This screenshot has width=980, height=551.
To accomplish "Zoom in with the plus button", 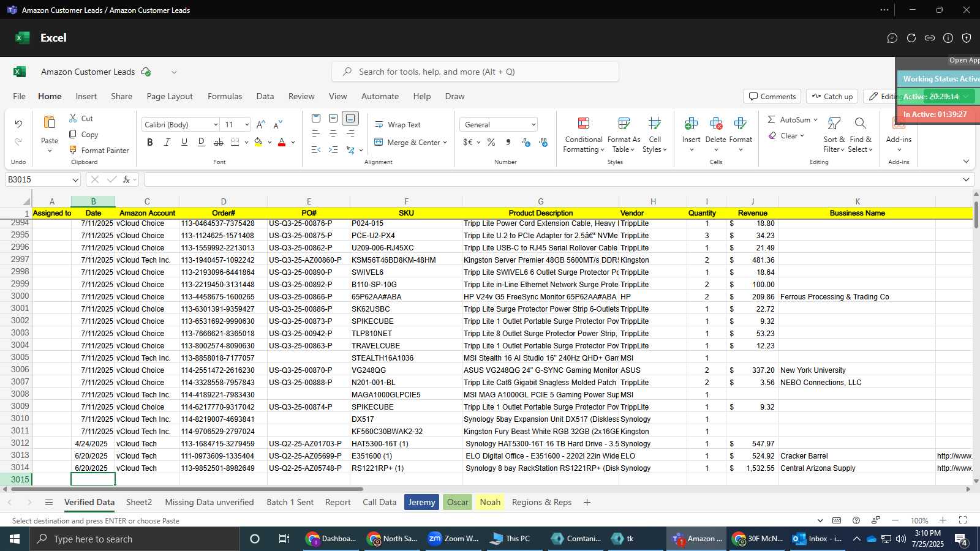I will click(x=943, y=520).
